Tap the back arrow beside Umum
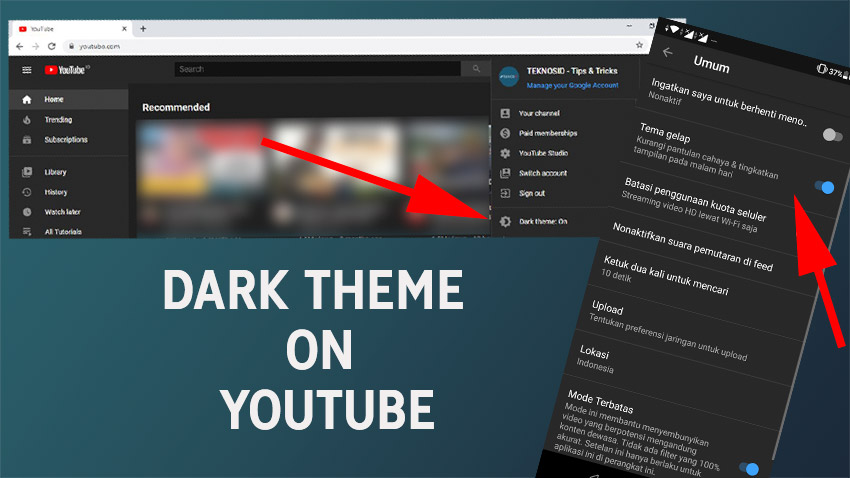This screenshot has height=478, width=850. (x=667, y=52)
